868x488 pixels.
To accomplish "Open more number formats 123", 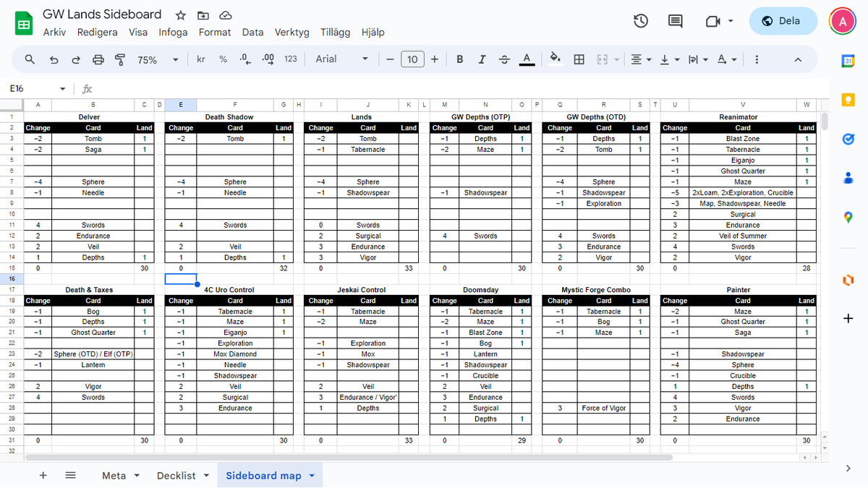I will [x=291, y=59].
